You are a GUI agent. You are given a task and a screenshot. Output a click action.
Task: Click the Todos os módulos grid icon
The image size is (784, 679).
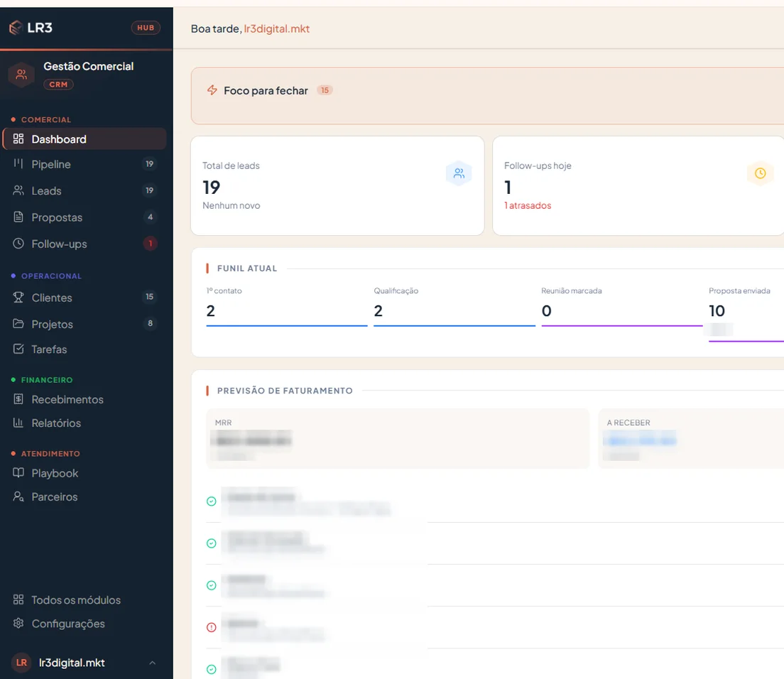pos(18,599)
